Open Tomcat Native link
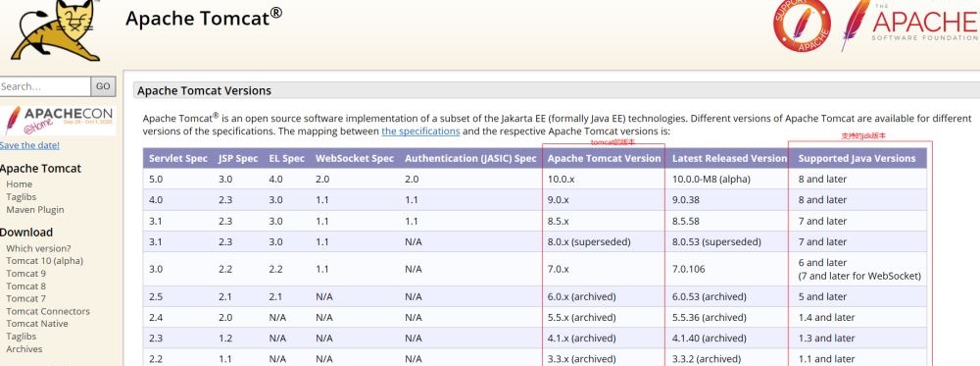 tap(37, 324)
